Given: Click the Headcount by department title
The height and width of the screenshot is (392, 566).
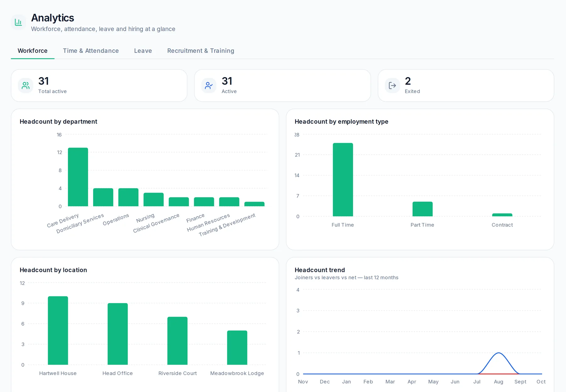Looking at the screenshot, I should pyautogui.click(x=58, y=122).
